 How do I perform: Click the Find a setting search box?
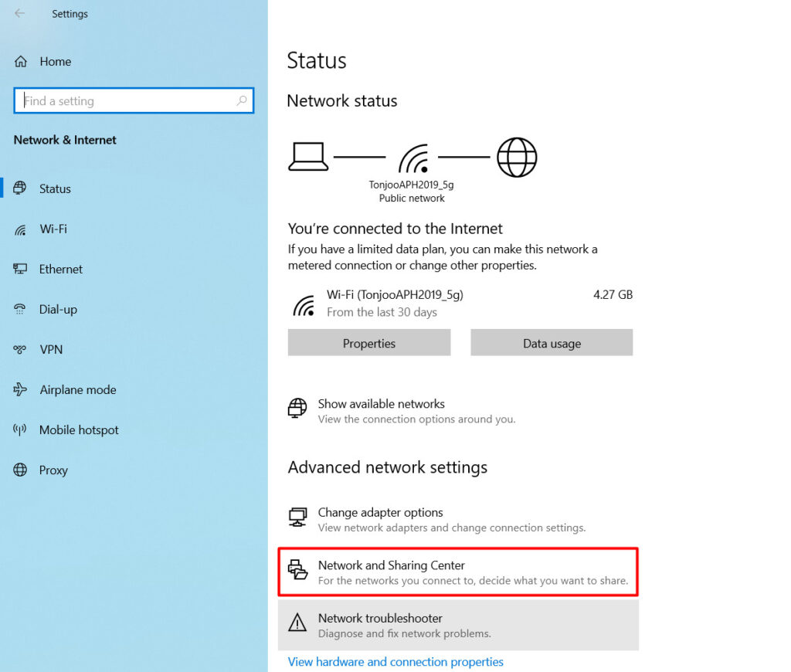coord(134,100)
